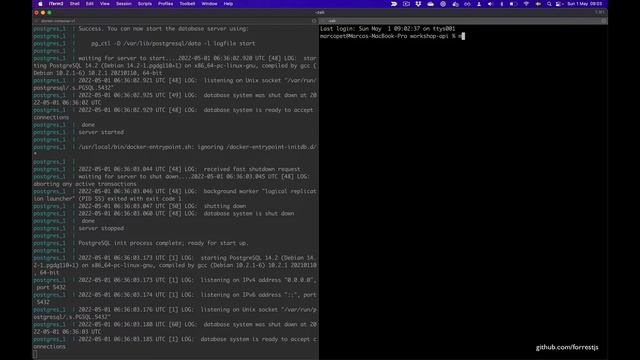Click the Dropbox menu bar icon
This screenshot has height=360, width=640.
(418, 4)
